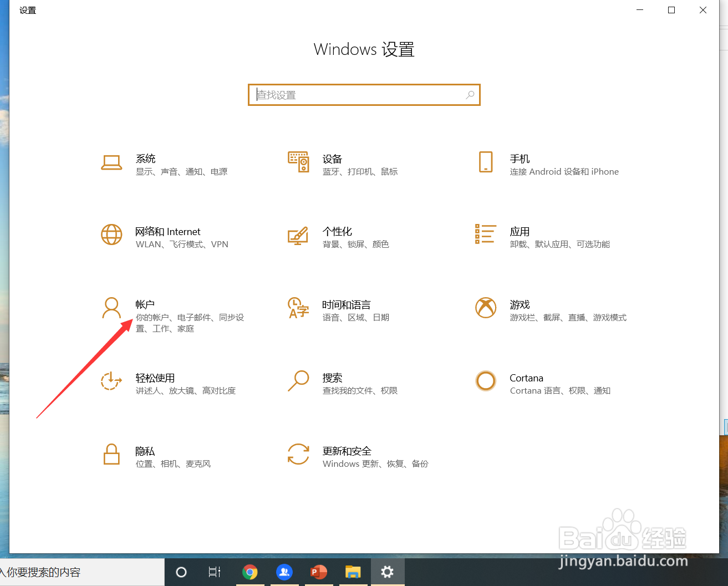Open the 应用 list icon
The width and height of the screenshot is (728, 586).
click(485, 234)
